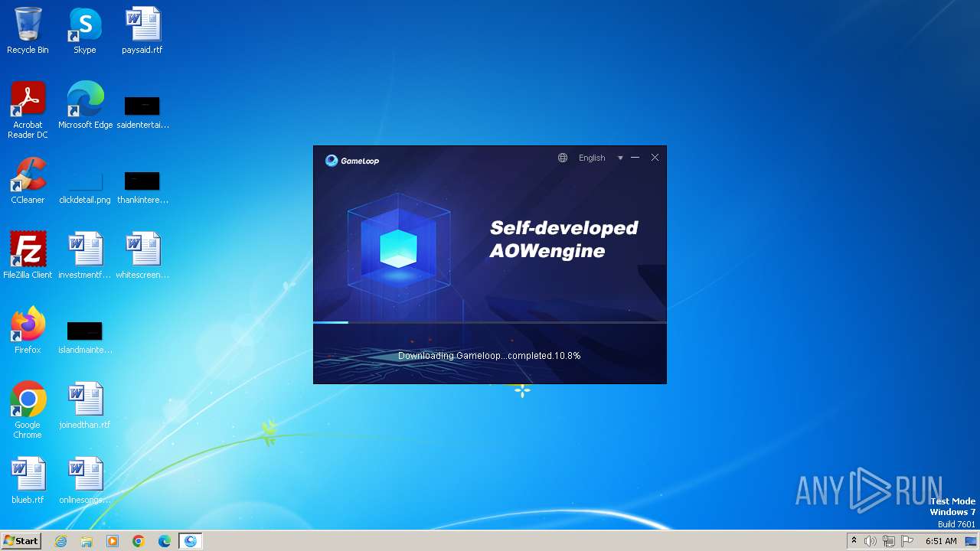Open Acrobat Reader DC shortcut
Image resolution: width=980 pixels, height=551 pixels.
coord(28,110)
